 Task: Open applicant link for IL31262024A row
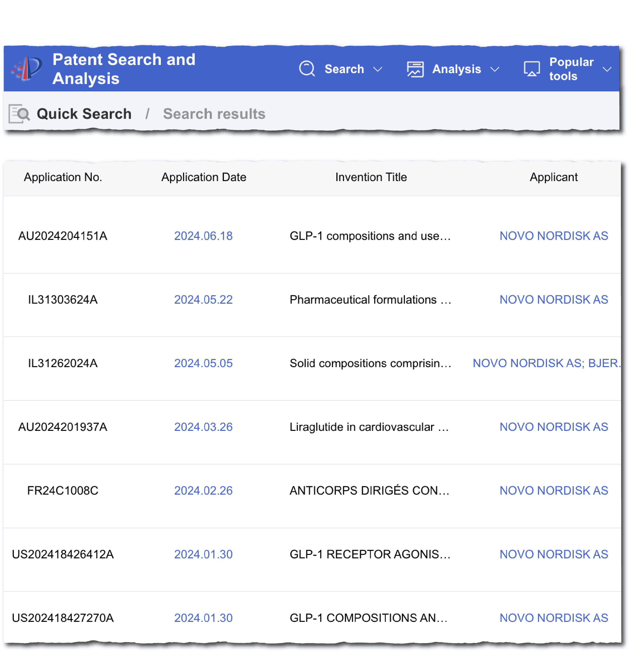tap(546, 363)
